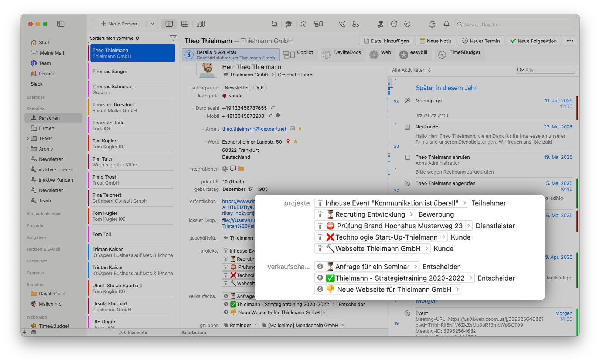The image size is (600, 364).
Task: Click the Neuer Termin button
Action: point(481,41)
